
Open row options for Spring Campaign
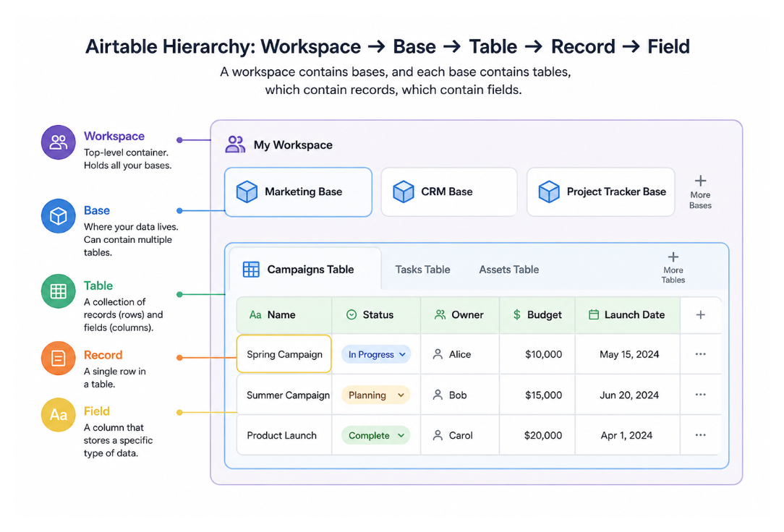701,354
